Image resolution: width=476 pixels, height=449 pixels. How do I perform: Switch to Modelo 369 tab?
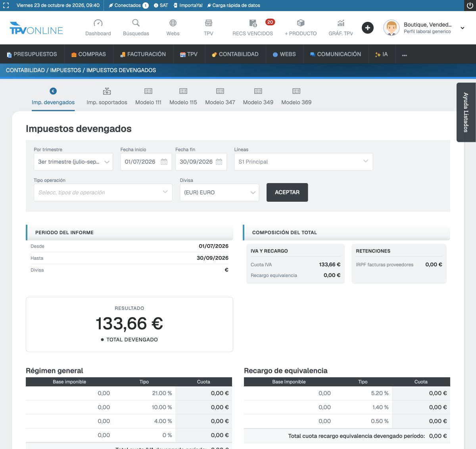click(296, 97)
